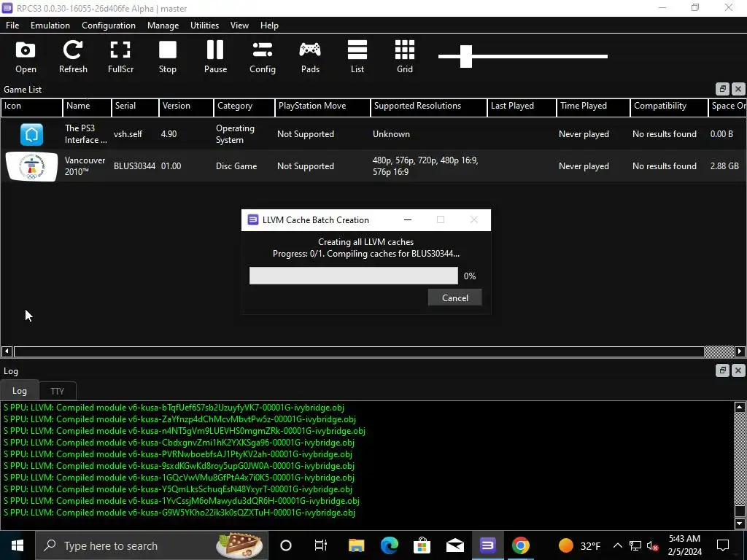This screenshot has height=560, width=747.
Task: Select the BLUS30344 serial cell
Action: tap(134, 166)
